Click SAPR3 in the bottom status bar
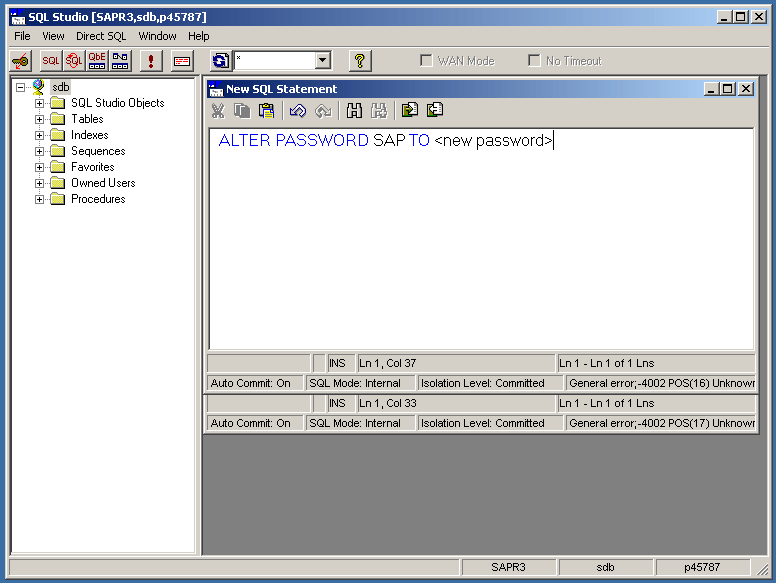 tap(508, 567)
